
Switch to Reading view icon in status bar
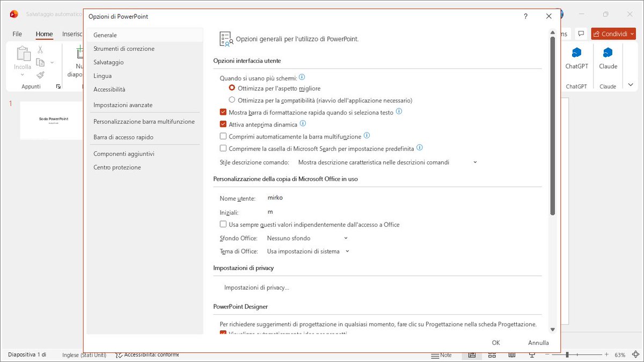click(x=511, y=355)
